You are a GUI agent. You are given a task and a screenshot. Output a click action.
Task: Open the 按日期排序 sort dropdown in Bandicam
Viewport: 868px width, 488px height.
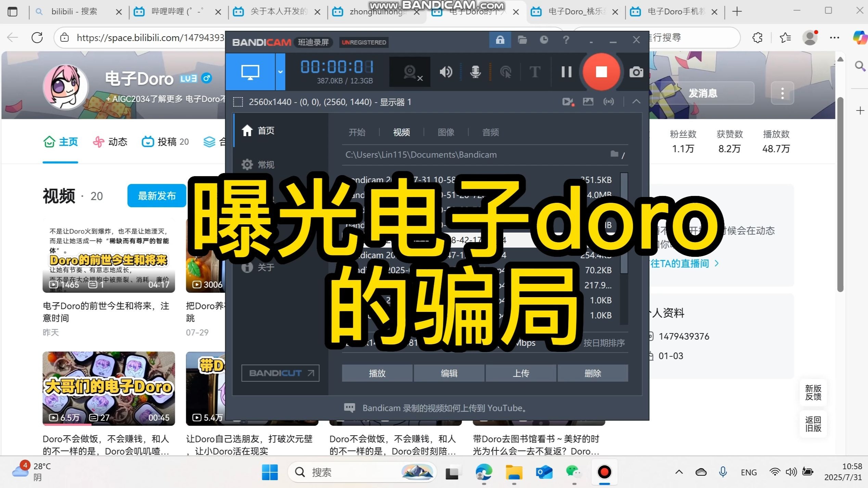[604, 343]
